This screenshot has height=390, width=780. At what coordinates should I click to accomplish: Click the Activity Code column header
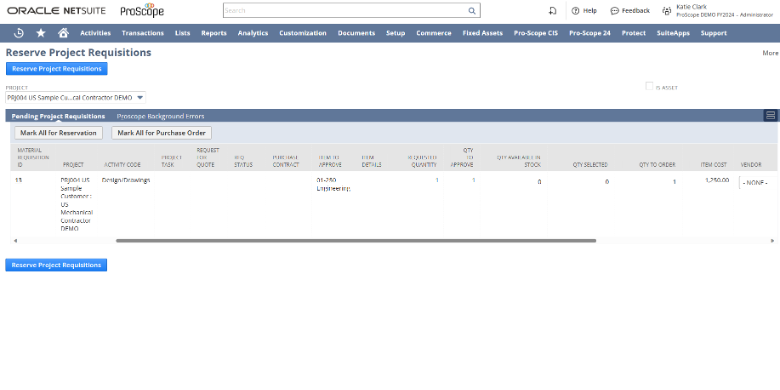point(122,165)
